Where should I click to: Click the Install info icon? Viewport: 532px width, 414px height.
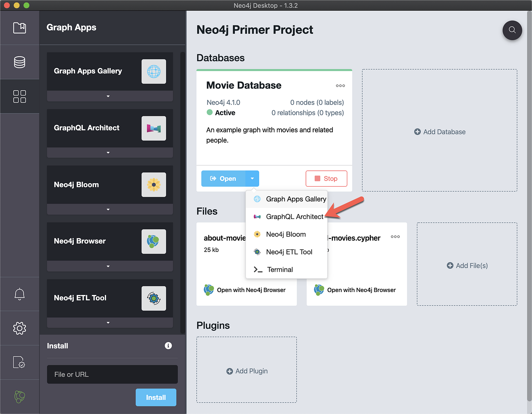tap(168, 346)
